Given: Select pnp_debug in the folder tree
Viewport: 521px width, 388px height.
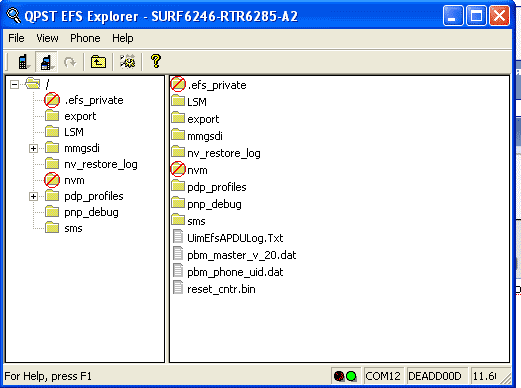Looking at the screenshot, I should point(91,212).
